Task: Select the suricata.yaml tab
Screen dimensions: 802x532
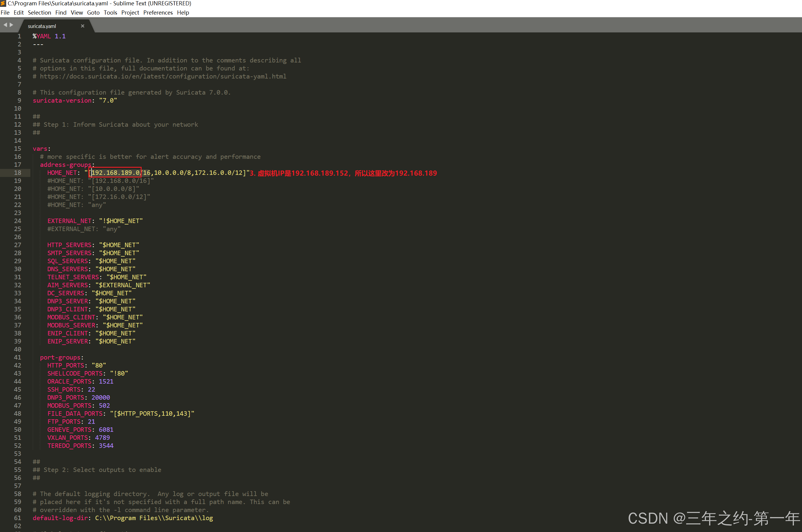Action: 42,26
